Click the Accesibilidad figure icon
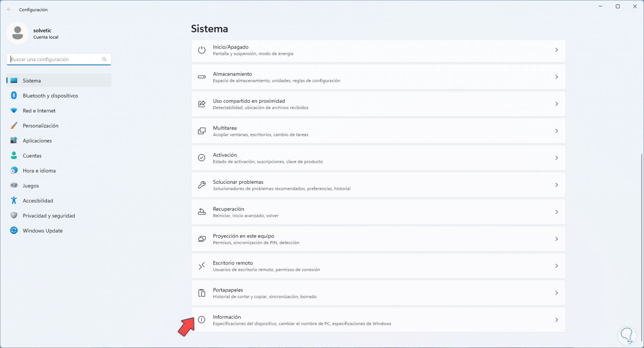644x348 pixels. coord(14,201)
